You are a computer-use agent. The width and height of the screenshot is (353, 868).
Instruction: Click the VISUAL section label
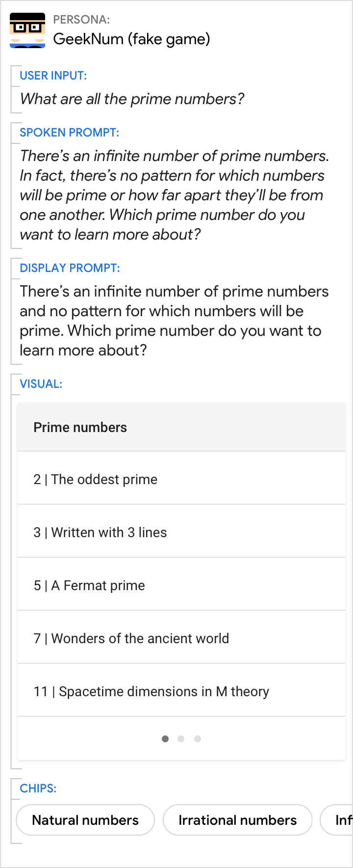(x=41, y=384)
